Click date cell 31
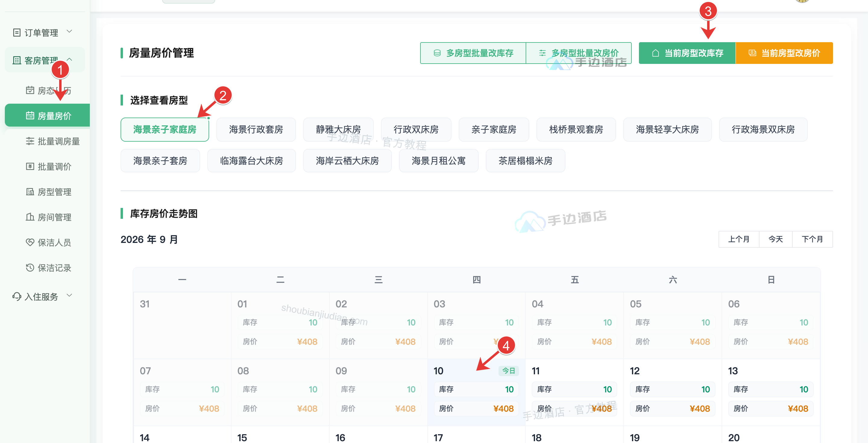This screenshot has height=443, width=868. click(182, 325)
